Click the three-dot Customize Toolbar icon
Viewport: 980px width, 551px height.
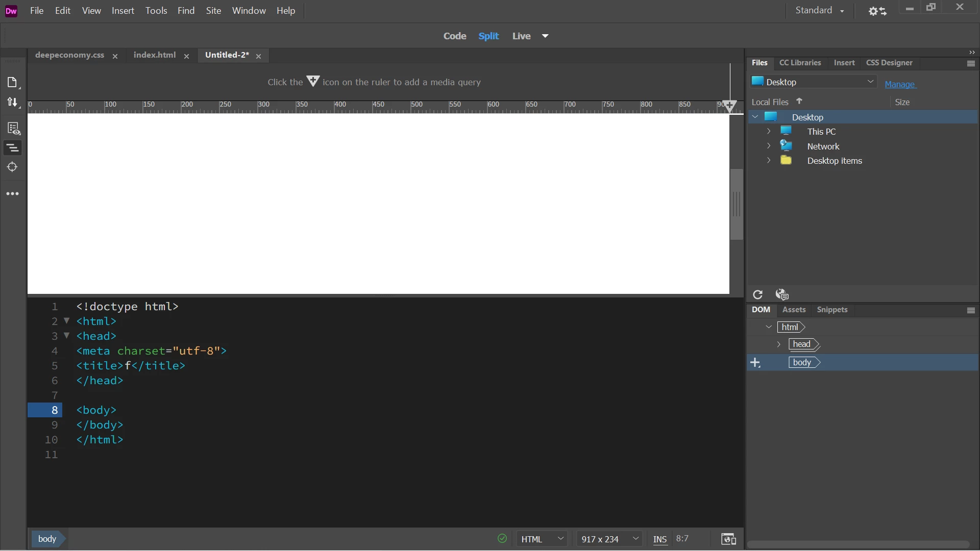click(x=12, y=193)
